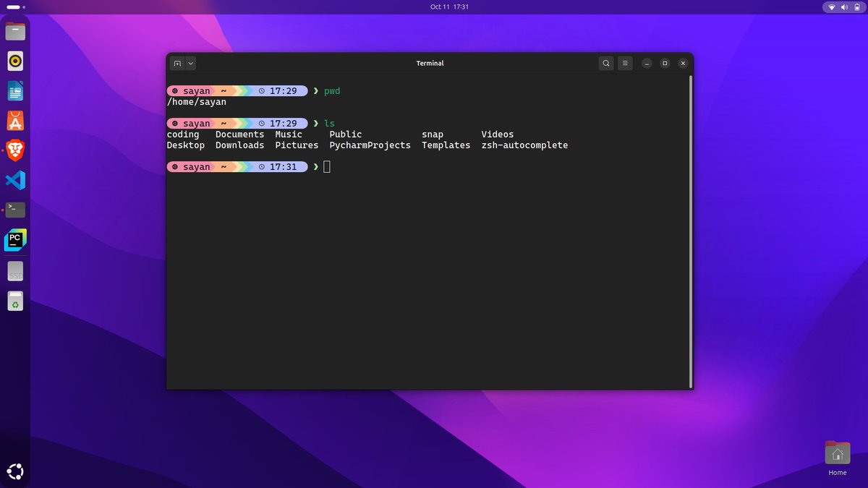
Task: Click the Documents directory name
Action: (x=240, y=134)
